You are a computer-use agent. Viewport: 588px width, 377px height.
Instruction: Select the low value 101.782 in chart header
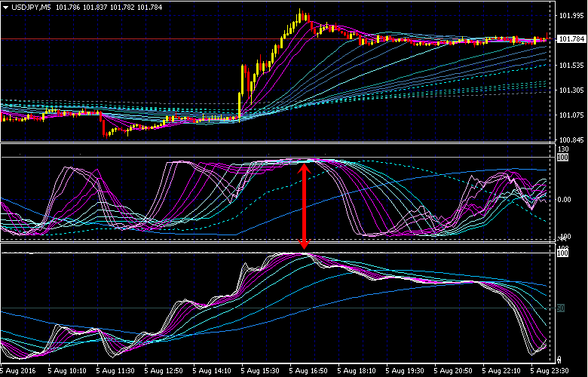(122, 7)
